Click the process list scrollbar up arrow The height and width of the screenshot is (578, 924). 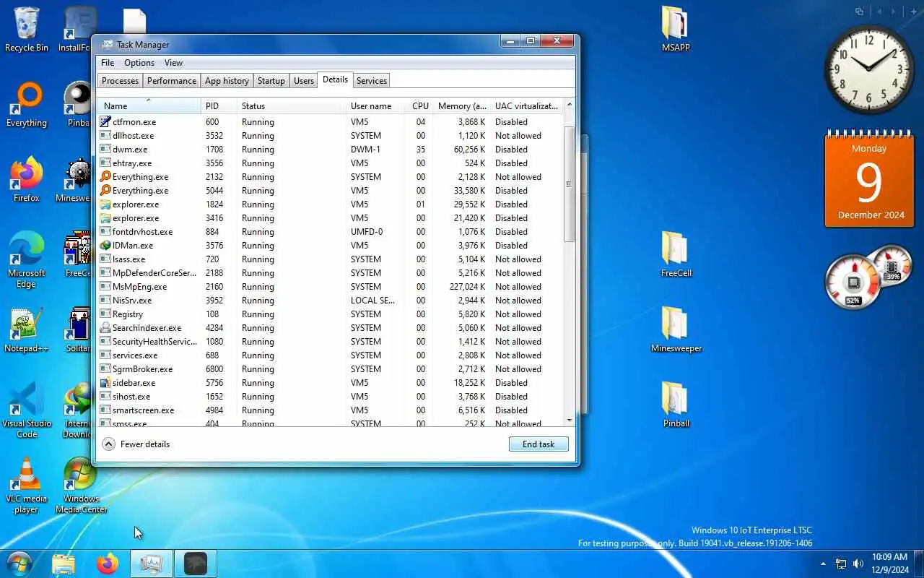[569, 105]
